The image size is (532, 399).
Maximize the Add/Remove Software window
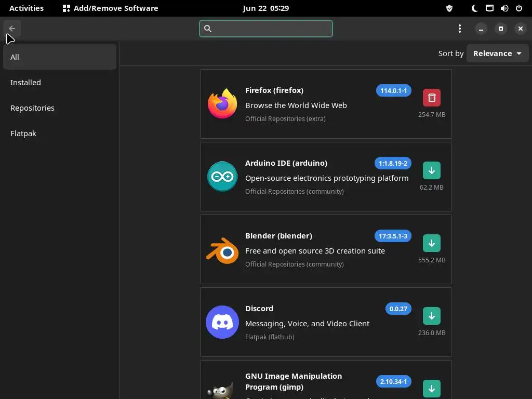(500, 29)
